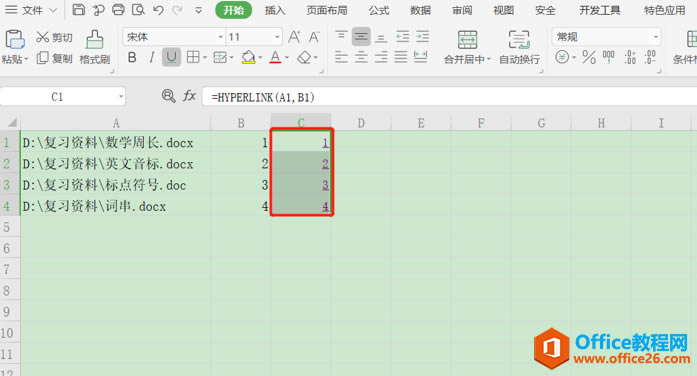
Task: Open the View tab
Action: click(503, 10)
